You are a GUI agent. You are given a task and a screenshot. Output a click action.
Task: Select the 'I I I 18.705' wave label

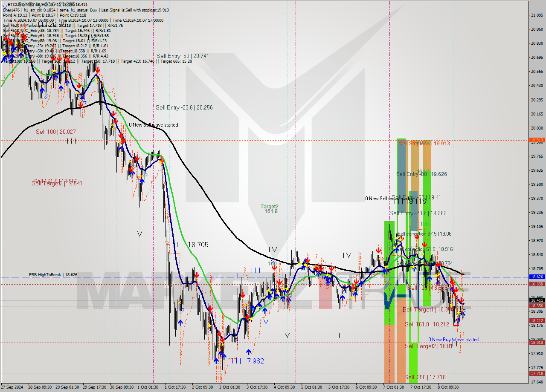pyautogui.click(x=192, y=245)
